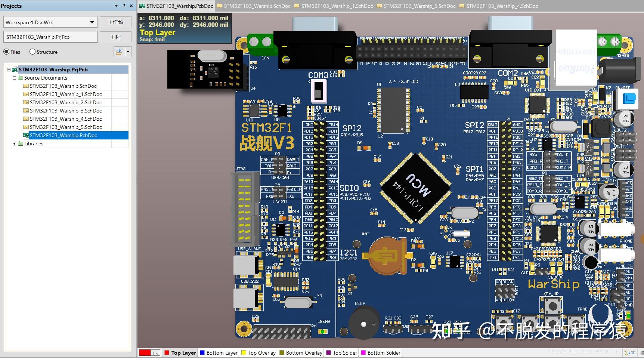This screenshot has width=644, height=358.
Task: Click the LS layer-set icon on the status bar
Action: click(x=149, y=352)
